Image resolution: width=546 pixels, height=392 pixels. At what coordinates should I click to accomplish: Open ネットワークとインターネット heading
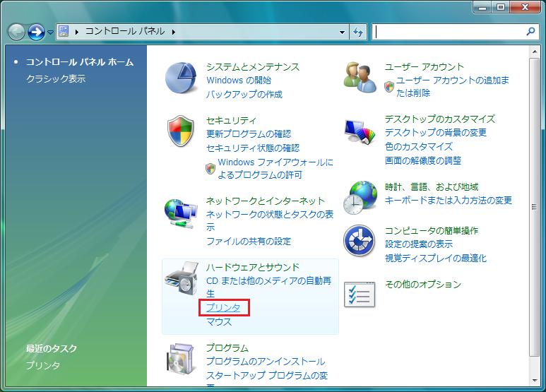266,201
